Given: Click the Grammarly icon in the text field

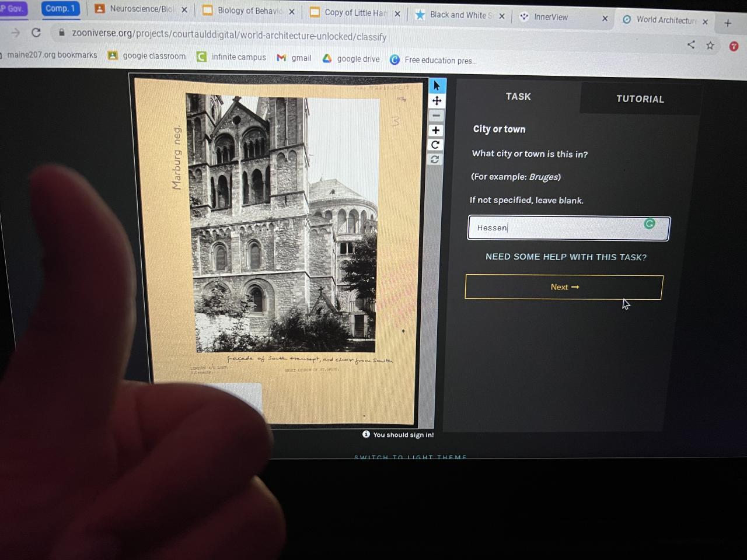Looking at the screenshot, I should point(650,224).
